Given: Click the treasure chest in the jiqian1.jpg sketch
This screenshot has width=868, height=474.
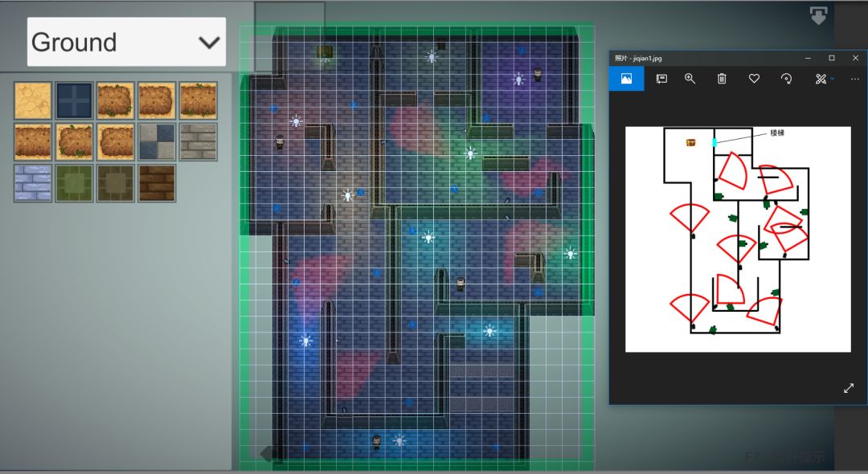Looking at the screenshot, I should 691,143.
